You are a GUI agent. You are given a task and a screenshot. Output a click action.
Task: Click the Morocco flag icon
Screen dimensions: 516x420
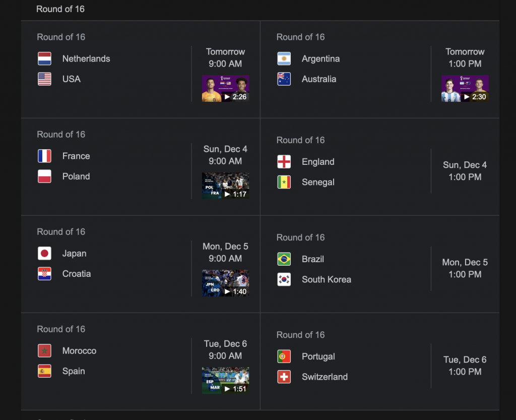(x=44, y=351)
